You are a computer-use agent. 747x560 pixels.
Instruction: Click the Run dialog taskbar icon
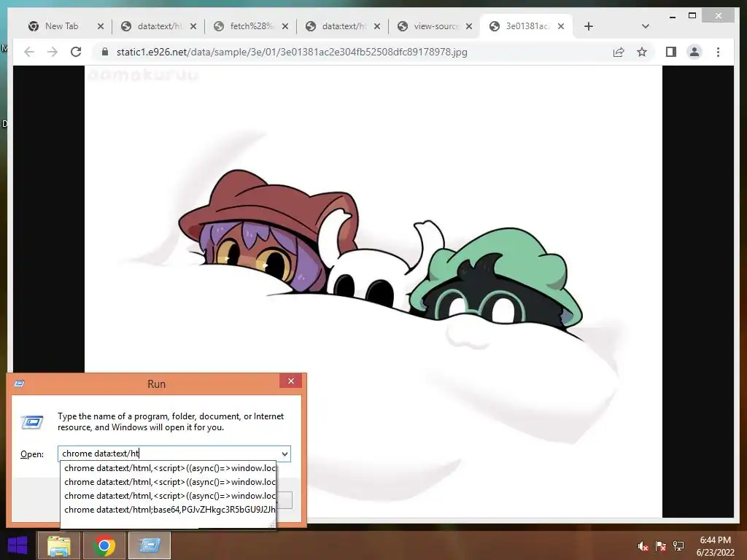[x=150, y=545]
